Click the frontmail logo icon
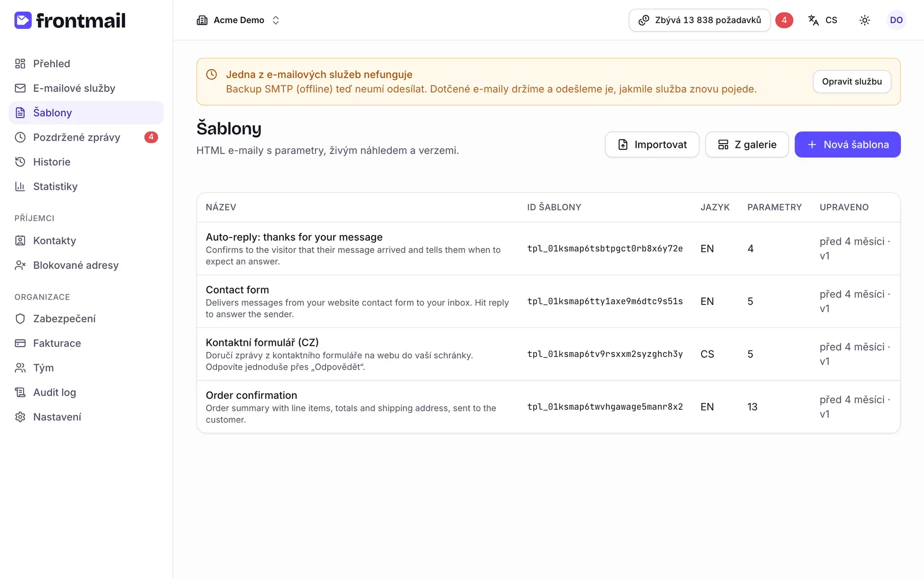Screen dimensions: 924x578 (x=23, y=20)
